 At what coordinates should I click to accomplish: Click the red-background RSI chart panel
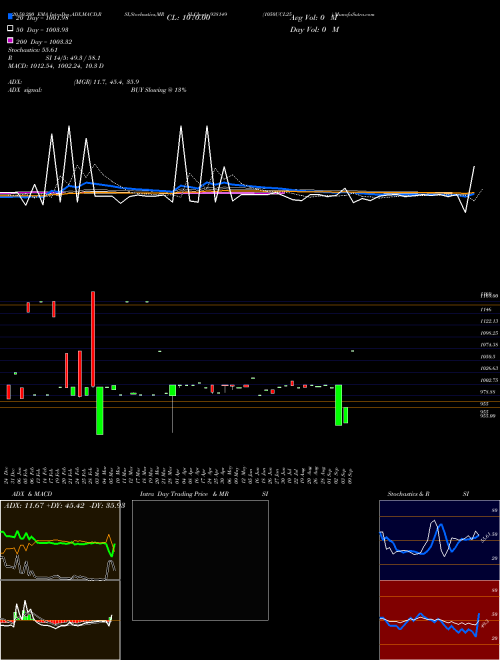[439, 620]
